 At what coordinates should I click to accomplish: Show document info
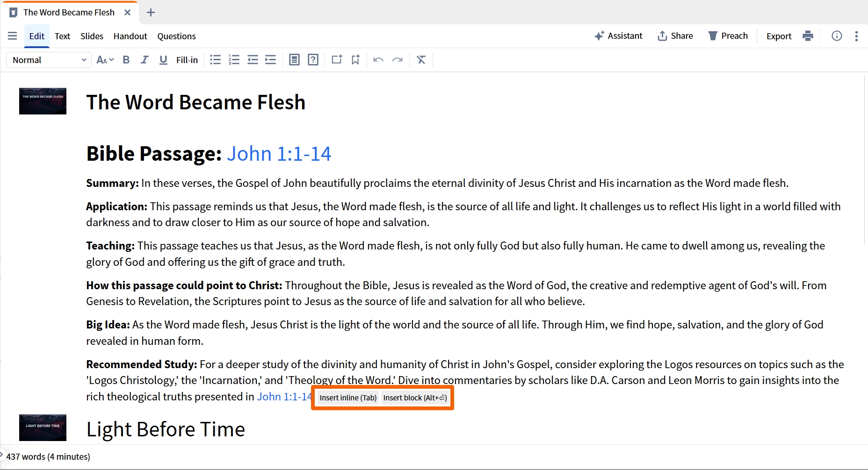pos(837,36)
